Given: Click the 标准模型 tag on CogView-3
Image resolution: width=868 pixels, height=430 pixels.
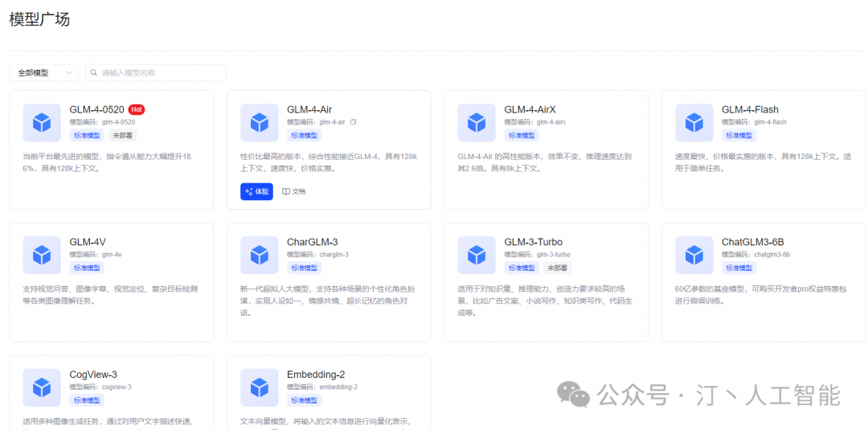Looking at the screenshot, I should point(87,400).
